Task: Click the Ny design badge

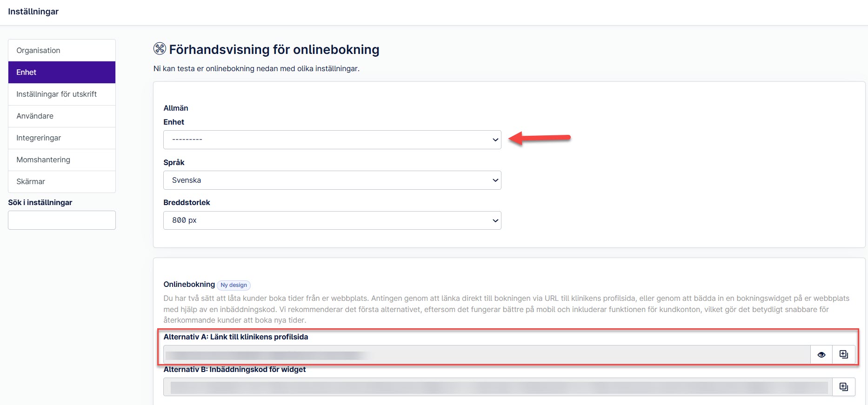Action: point(234,285)
